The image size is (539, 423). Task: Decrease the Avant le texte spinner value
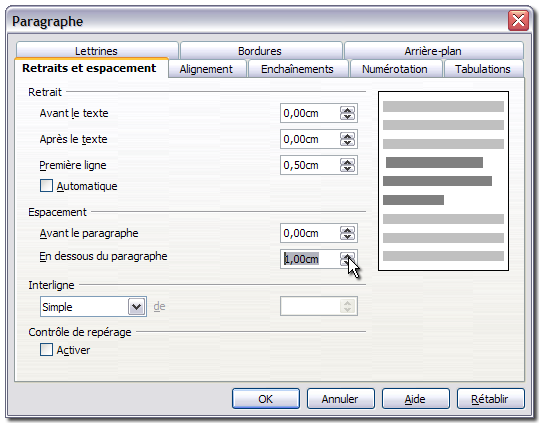[348, 116]
